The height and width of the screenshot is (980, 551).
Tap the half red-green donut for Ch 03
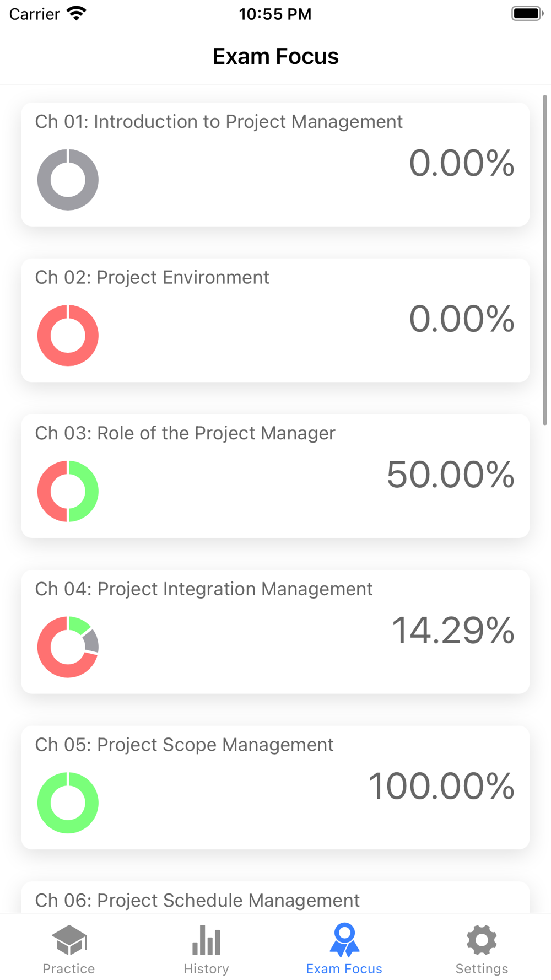pos(68,491)
